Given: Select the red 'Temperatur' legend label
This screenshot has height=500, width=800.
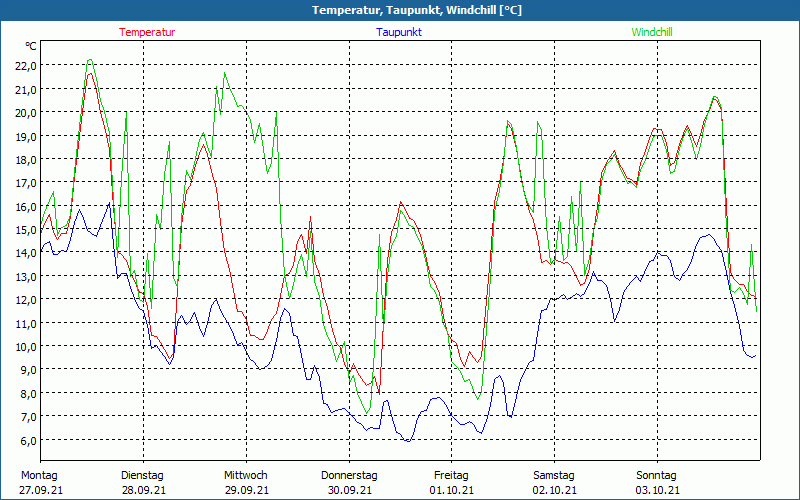Looking at the screenshot, I should click(x=147, y=32).
